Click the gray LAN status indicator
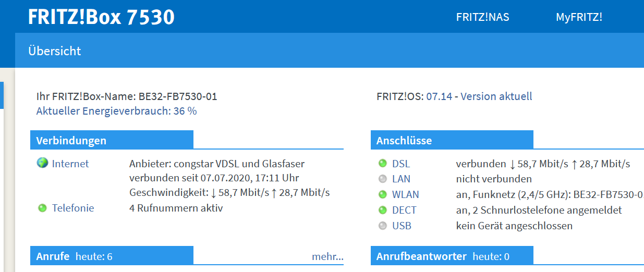This screenshot has height=272, width=644. point(383,179)
